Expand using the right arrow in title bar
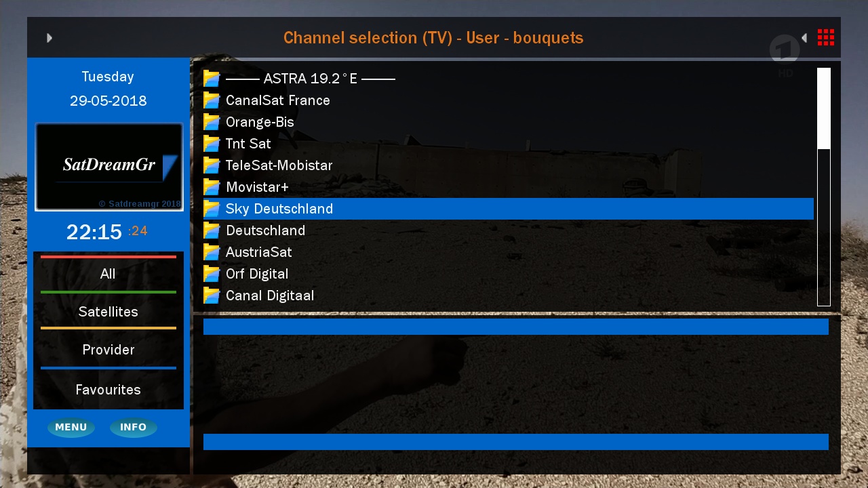This screenshot has height=488, width=868. click(50, 38)
